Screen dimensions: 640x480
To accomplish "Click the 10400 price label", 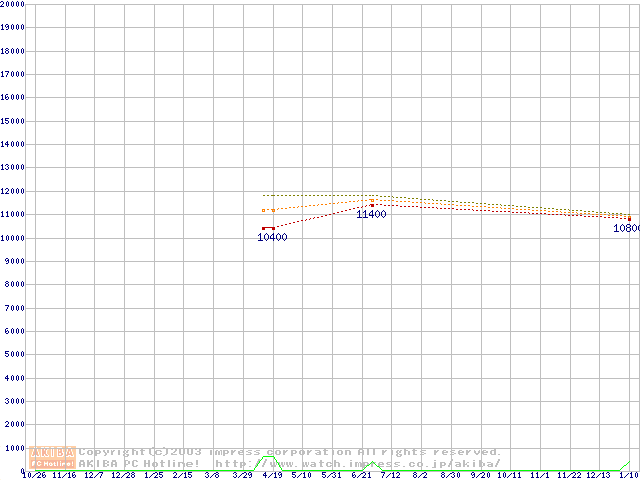I will pyautogui.click(x=272, y=238).
